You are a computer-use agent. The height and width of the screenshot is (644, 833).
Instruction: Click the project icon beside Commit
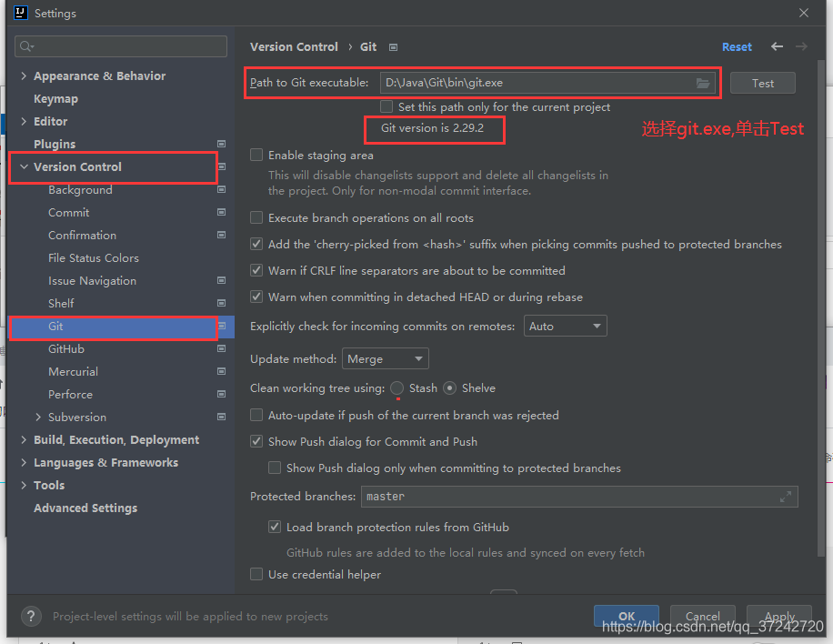(222, 212)
